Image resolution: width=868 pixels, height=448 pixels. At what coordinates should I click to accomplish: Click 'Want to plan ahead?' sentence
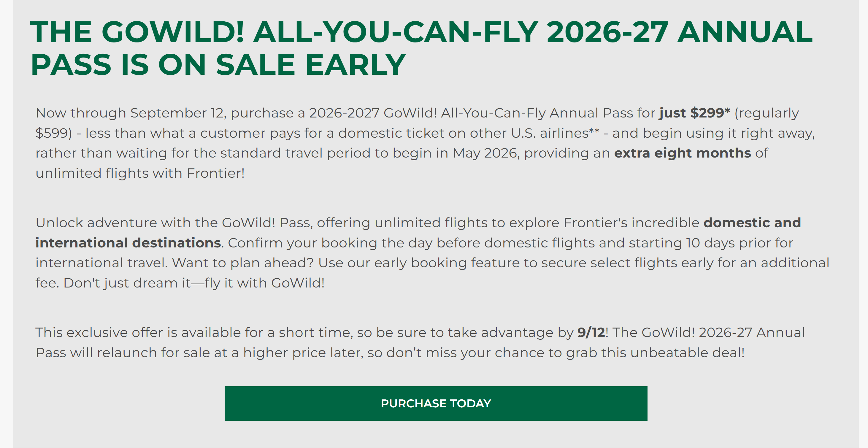coord(243,263)
